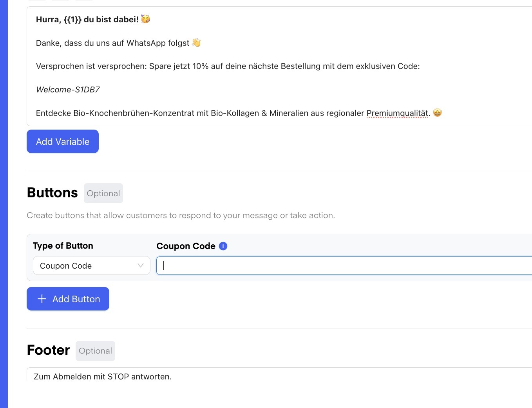Open the Coupon Code type dropdown
This screenshot has height=408, width=532.
point(91,265)
